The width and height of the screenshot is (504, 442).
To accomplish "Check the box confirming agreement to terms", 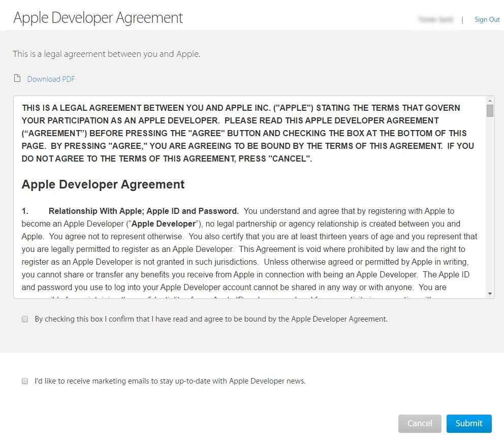I will pos(25,319).
